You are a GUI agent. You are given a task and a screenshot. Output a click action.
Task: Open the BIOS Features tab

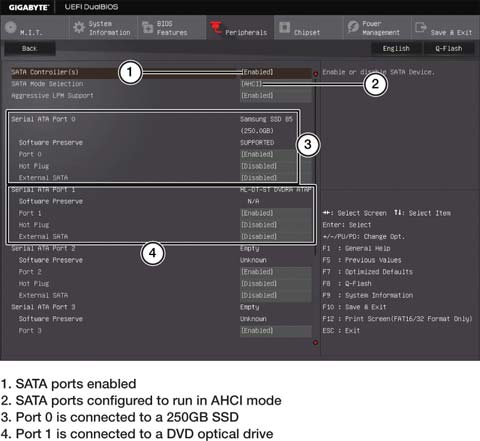point(171,28)
